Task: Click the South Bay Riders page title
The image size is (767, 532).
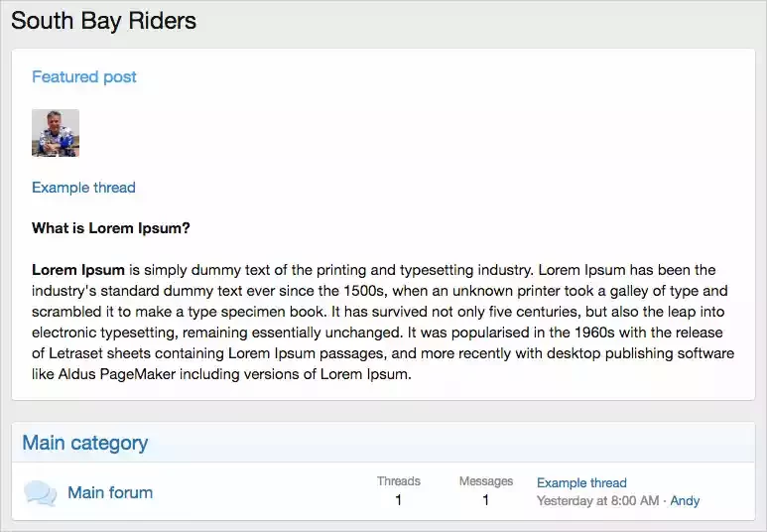Action: click(104, 21)
